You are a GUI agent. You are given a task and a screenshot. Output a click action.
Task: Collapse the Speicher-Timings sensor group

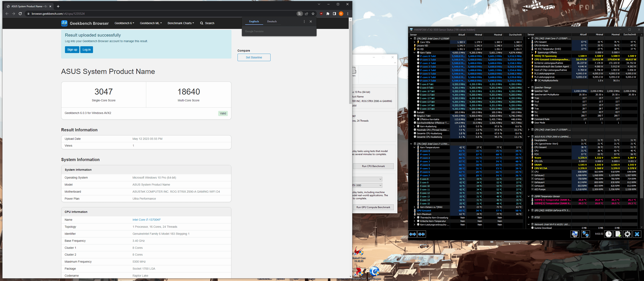coord(529,88)
